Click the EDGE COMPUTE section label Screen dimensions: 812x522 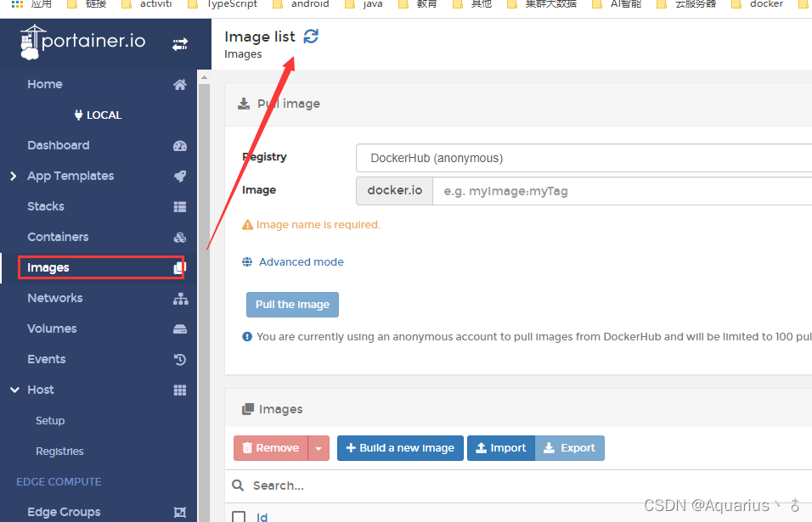click(x=59, y=481)
